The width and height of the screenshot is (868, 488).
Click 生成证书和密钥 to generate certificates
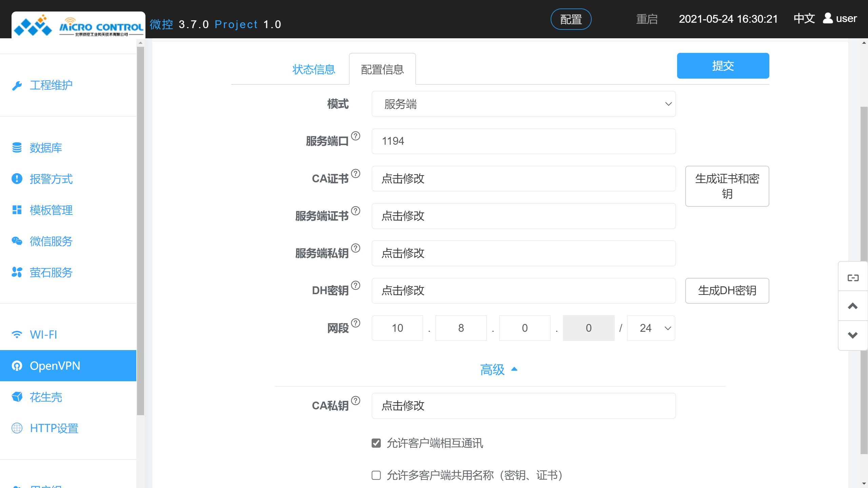(727, 186)
